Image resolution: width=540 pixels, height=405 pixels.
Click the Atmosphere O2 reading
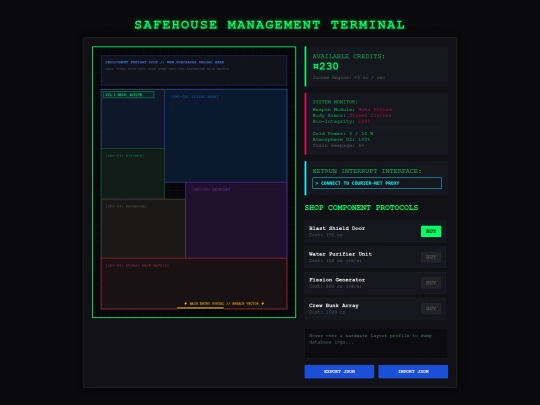click(x=341, y=139)
